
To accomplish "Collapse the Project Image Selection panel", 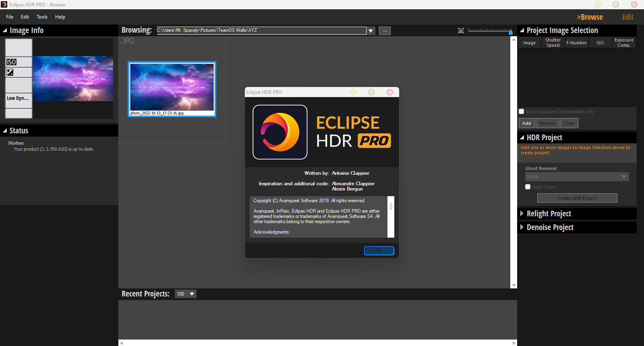I will click(522, 31).
